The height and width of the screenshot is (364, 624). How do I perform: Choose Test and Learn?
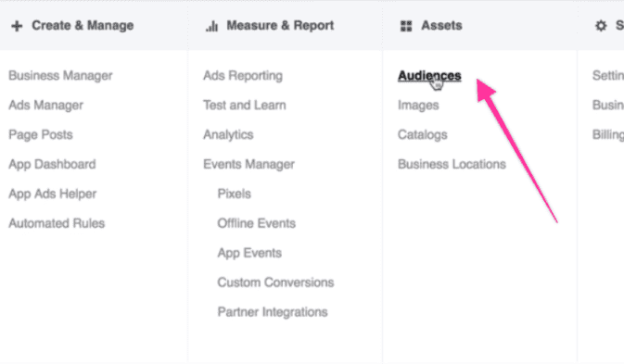[x=245, y=106]
